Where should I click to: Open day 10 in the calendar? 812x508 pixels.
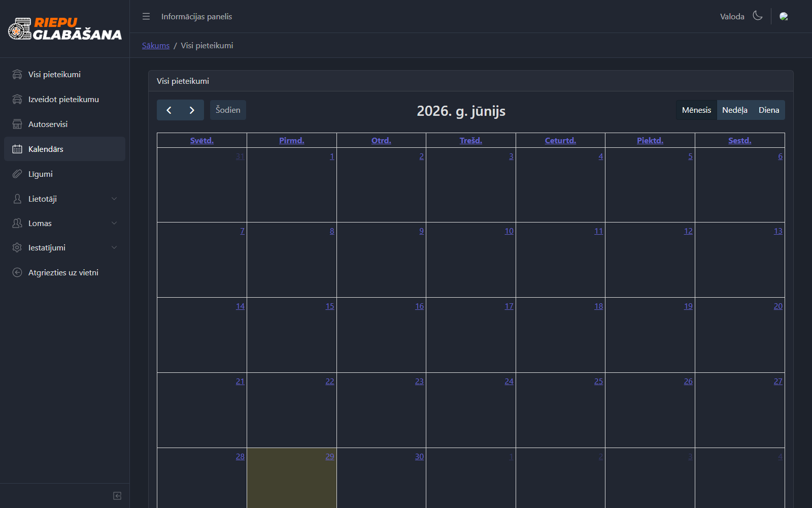coord(509,231)
